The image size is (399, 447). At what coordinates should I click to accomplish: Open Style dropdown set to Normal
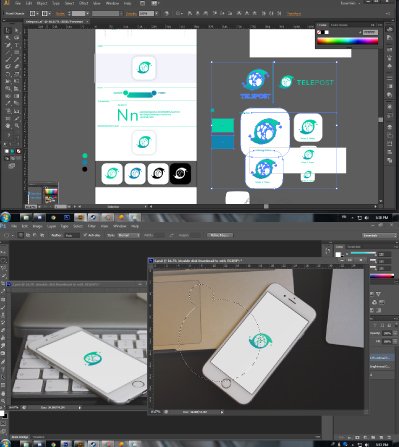tap(128, 235)
